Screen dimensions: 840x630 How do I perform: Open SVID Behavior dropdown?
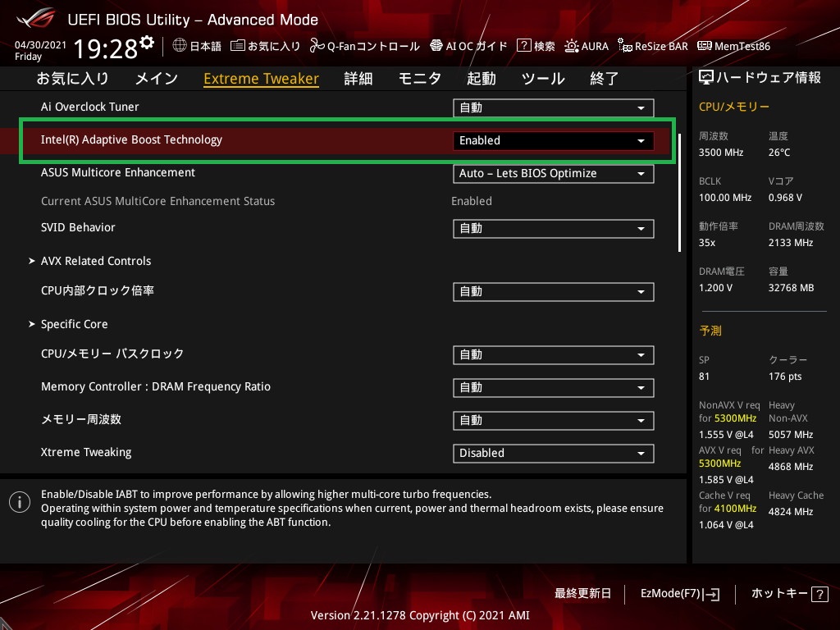(554, 228)
